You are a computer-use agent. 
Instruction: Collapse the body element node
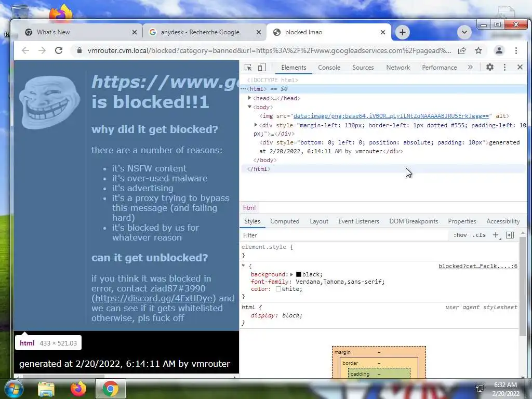250,107
